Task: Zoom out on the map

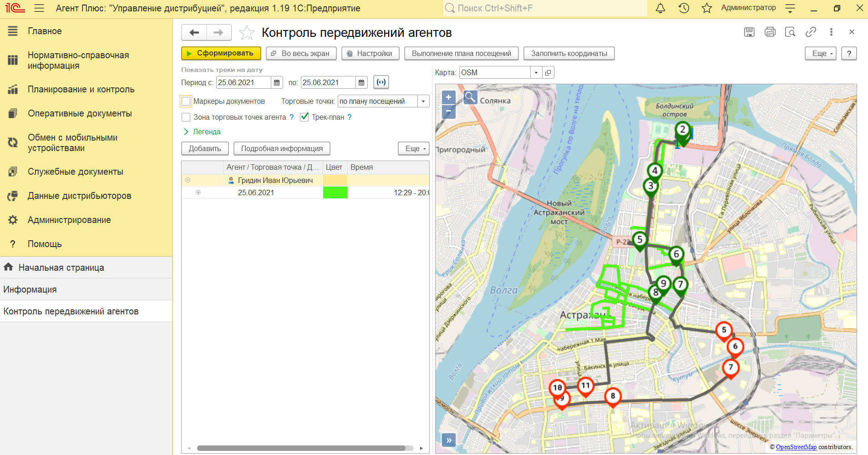Action: coord(448,111)
